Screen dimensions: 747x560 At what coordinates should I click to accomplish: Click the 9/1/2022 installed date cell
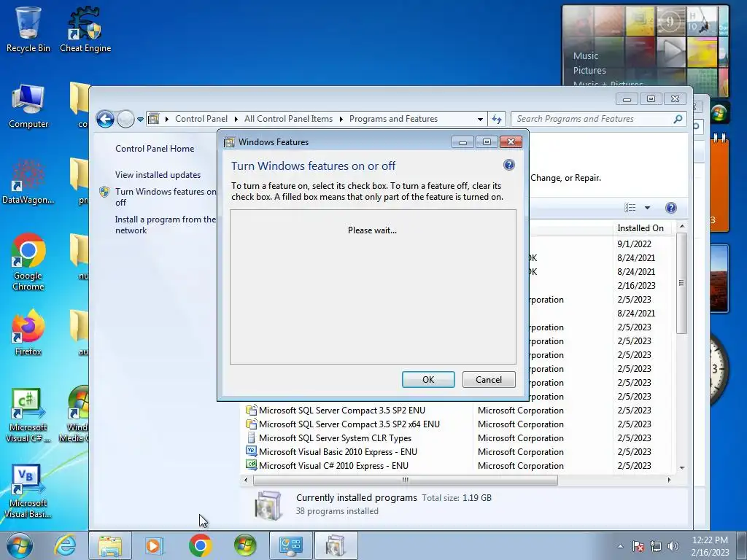[634, 244]
